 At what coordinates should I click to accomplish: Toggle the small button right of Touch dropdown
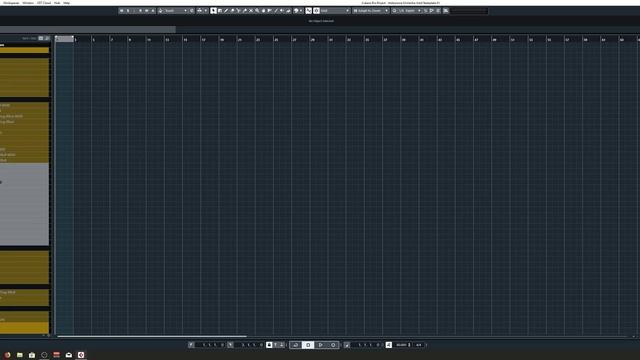[x=192, y=11]
